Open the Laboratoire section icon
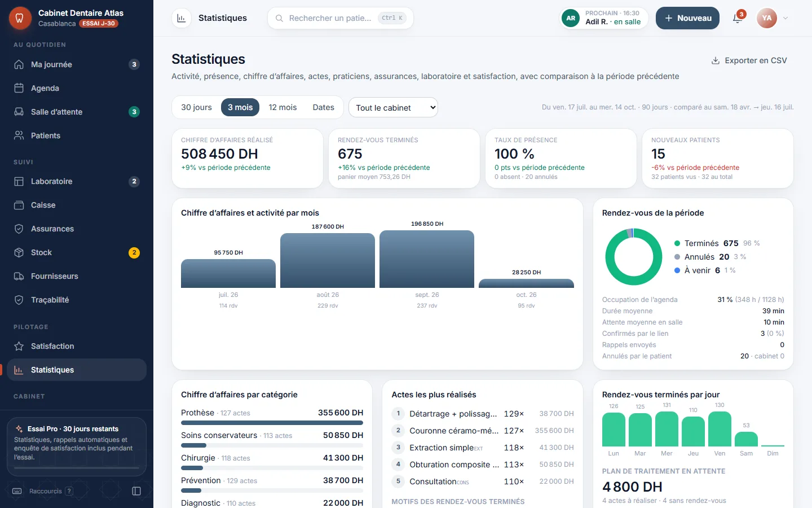The image size is (812, 508). tap(19, 181)
